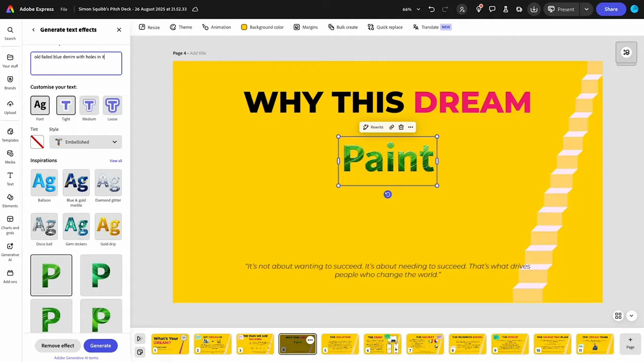
Task: Open Bulk create
Action: (343, 27)
